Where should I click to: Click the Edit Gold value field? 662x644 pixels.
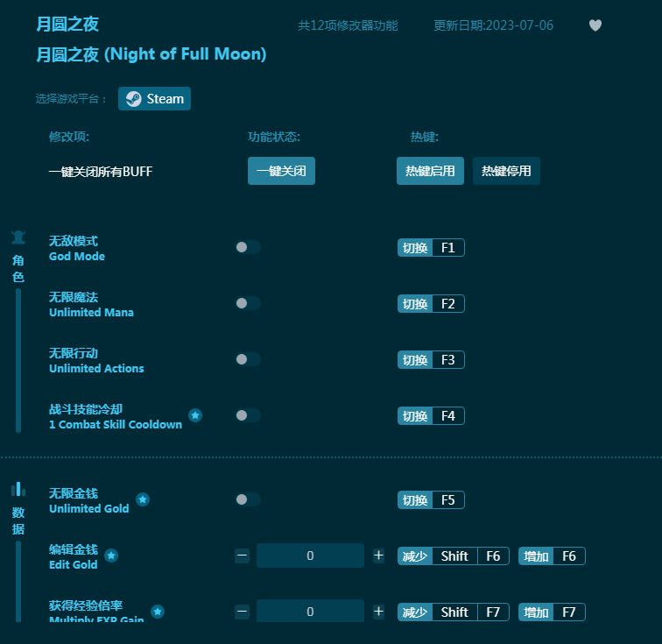310,556
